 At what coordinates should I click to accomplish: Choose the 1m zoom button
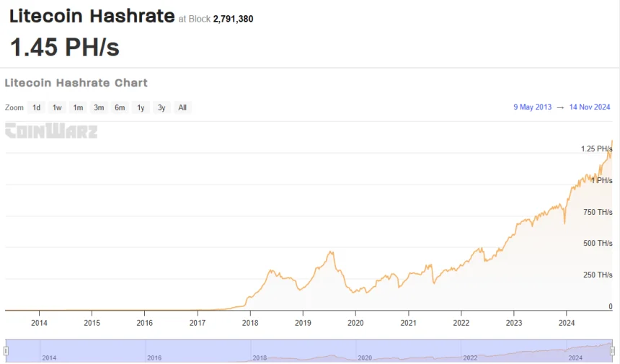78,107
